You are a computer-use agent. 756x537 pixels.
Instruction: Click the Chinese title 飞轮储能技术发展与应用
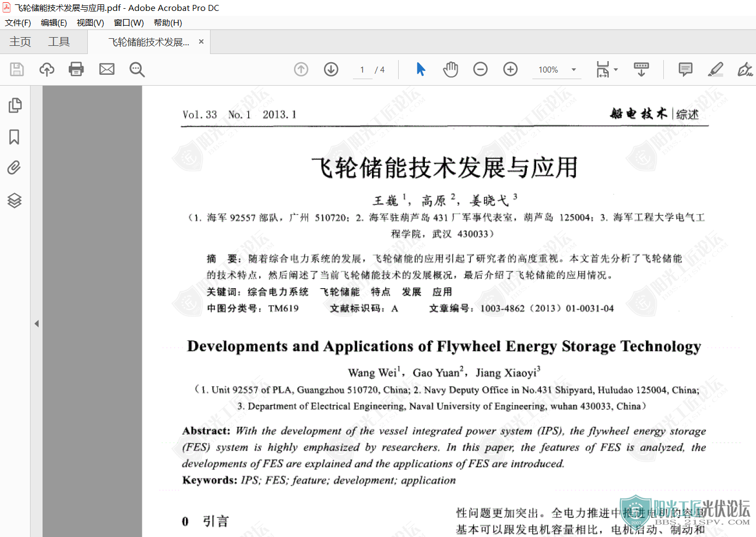pos(445,168)
